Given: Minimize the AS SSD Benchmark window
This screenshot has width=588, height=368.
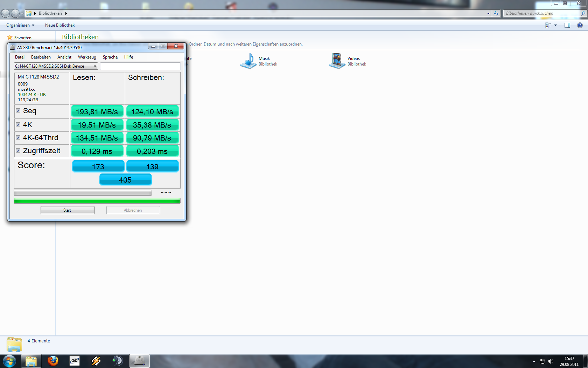Looking at the screenshot, I should click(153, 46).
